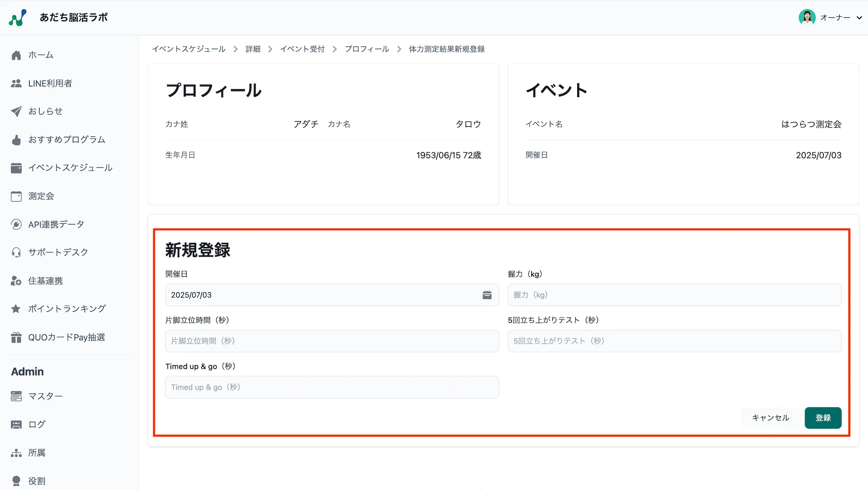This screenshot has width=868, height=490.
Task: Expand the オーナー account dropdown
Action: pyautogui.click(x=859, y=18)
